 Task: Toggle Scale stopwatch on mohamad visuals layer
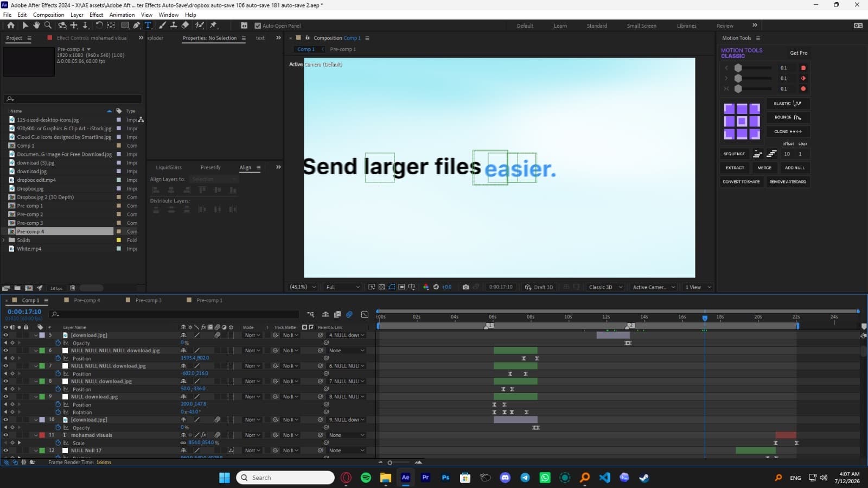(58, 443)
